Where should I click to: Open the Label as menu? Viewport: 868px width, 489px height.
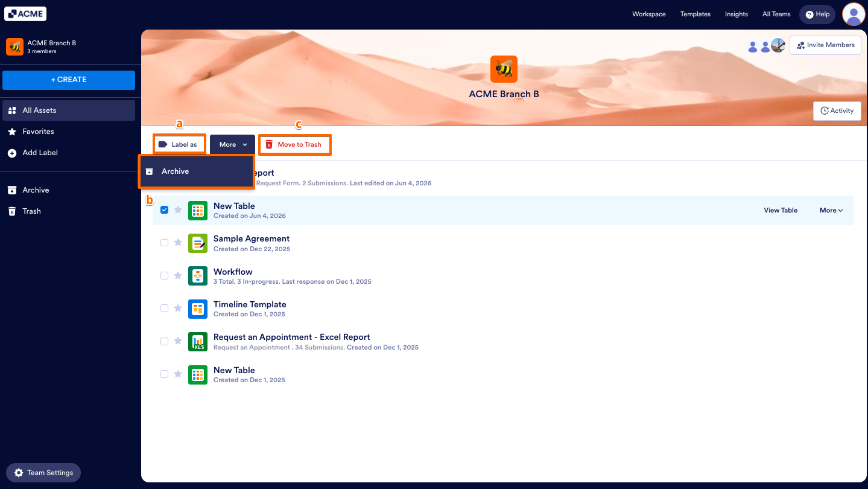[179, 145]
